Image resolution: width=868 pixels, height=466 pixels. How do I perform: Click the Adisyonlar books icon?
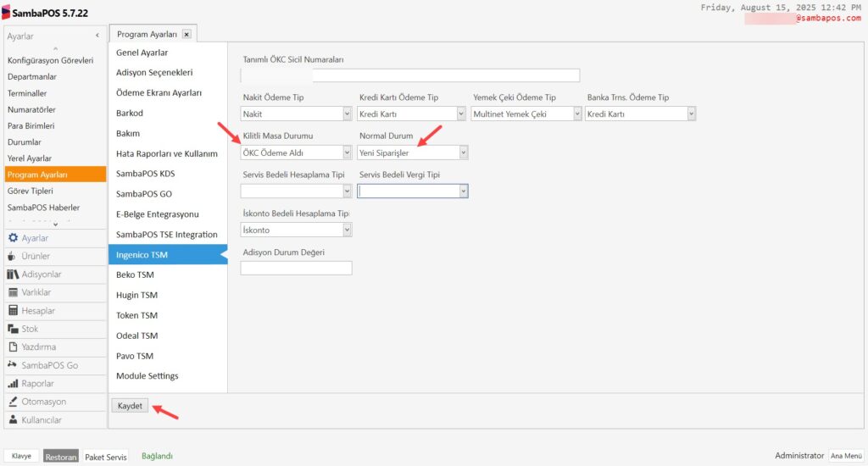pos(13,274)
